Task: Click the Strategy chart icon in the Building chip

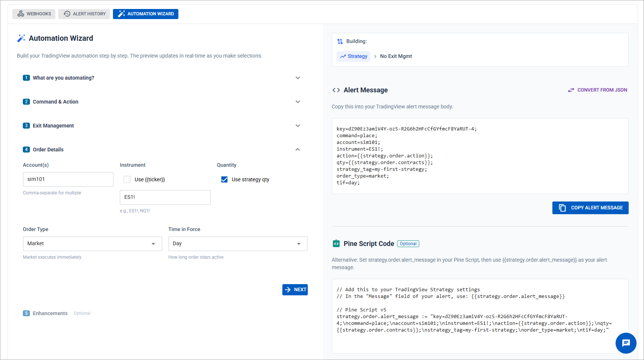Action: tap(344, 56)
